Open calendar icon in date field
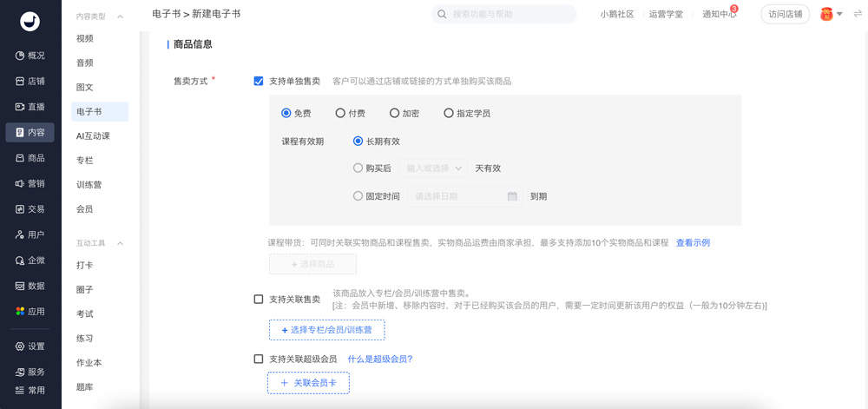 tap(512, 196)
